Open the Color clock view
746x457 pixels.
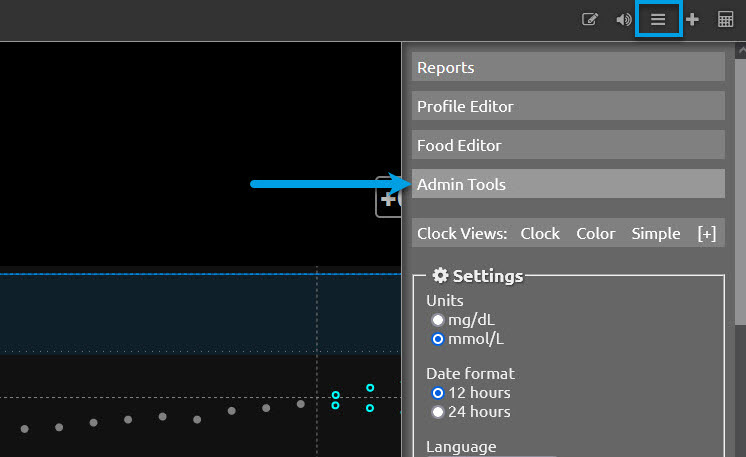(596, 233)
